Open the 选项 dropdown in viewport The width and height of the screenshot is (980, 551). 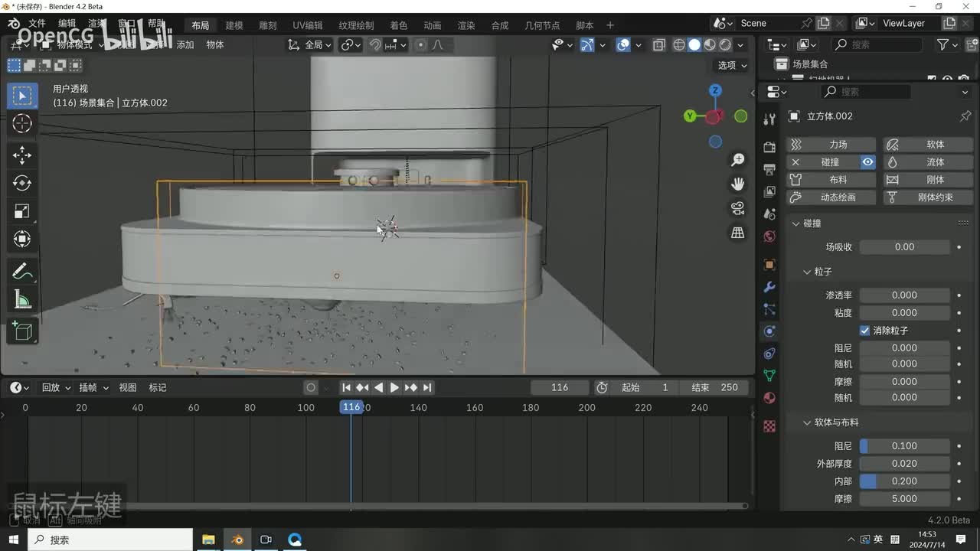coord(732,65)
